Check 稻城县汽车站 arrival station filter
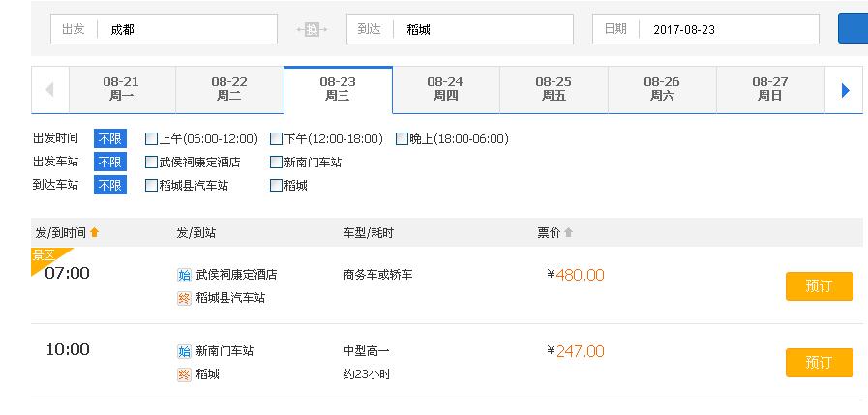 point(151,186)
